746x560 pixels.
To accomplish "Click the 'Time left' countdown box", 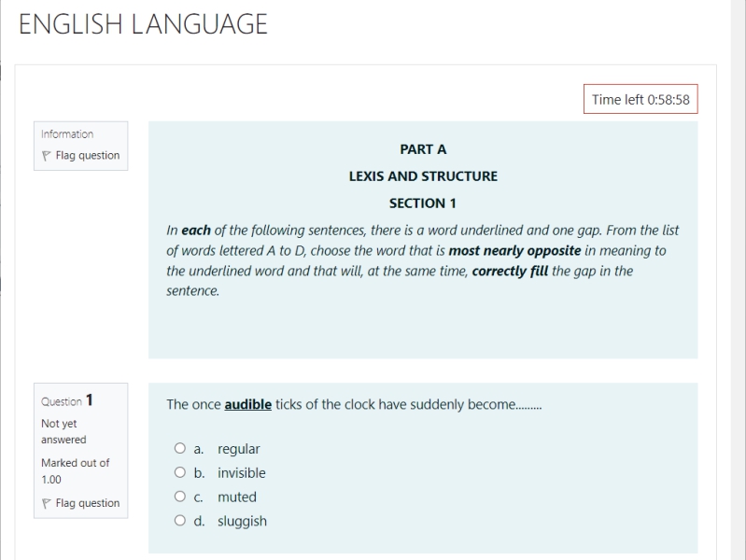I will click(x=640, y=100).
